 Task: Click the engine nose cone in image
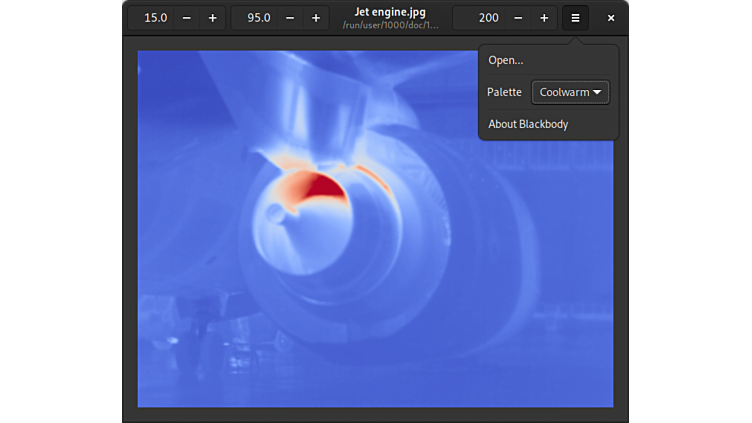pyautogui.click(x=276, y=213)
